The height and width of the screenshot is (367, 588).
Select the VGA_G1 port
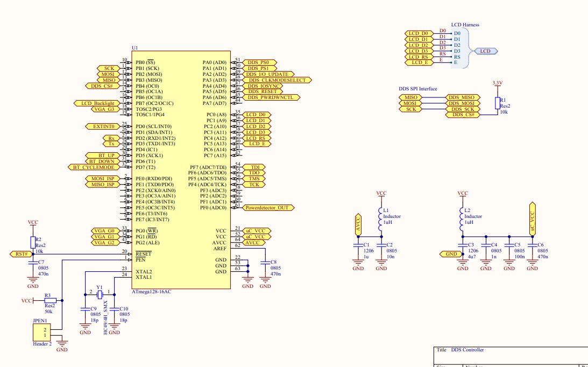105,237
